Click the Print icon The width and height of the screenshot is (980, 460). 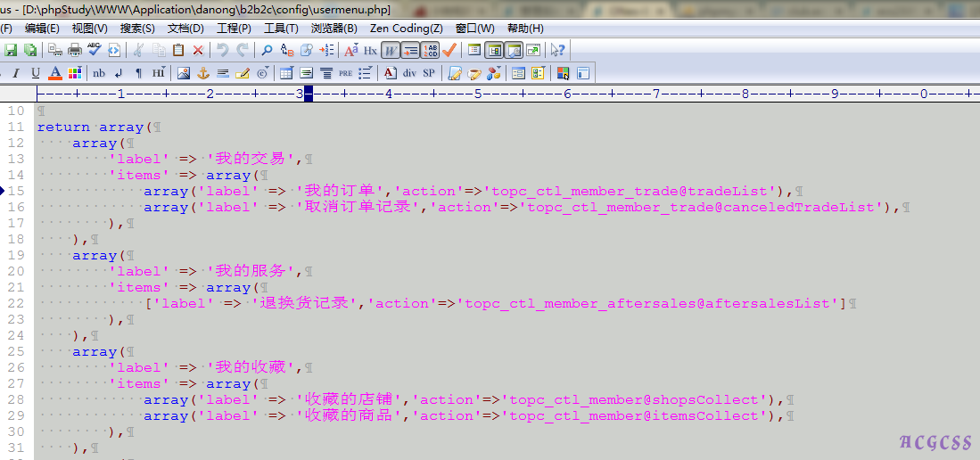click(x=75, y=50)
